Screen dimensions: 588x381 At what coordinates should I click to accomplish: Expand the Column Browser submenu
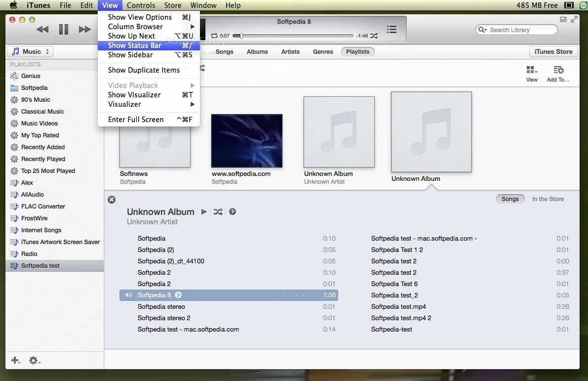[x=135, y=26]
